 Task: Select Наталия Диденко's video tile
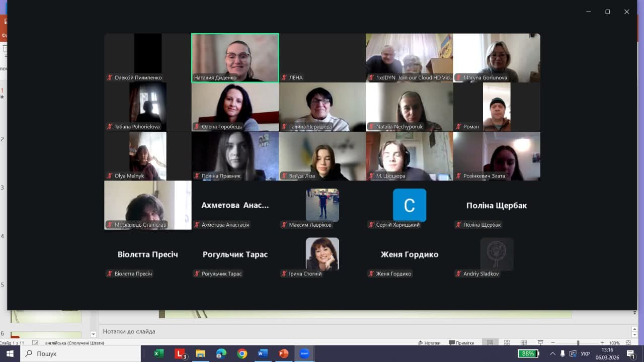click(x=235, y=57)
